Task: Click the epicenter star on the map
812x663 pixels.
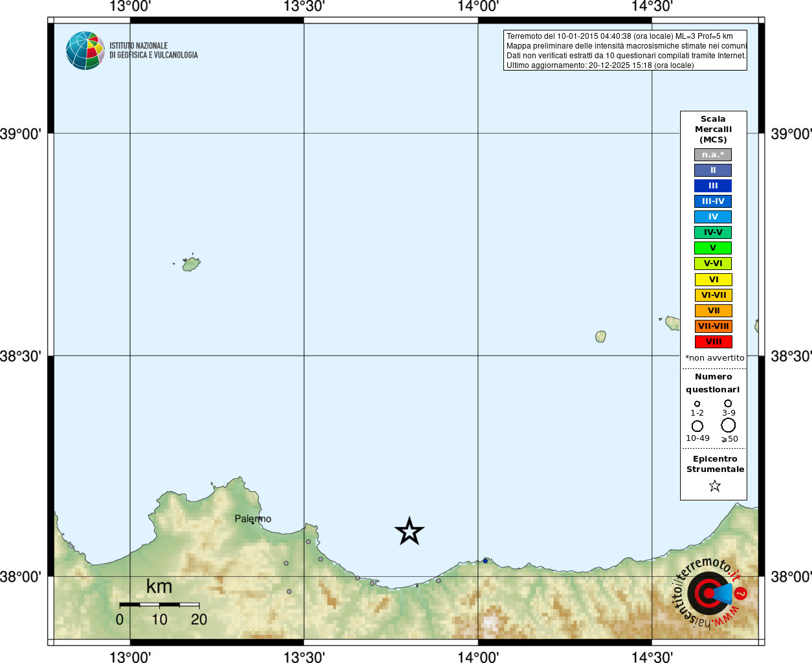Action: tap(409, 532)
